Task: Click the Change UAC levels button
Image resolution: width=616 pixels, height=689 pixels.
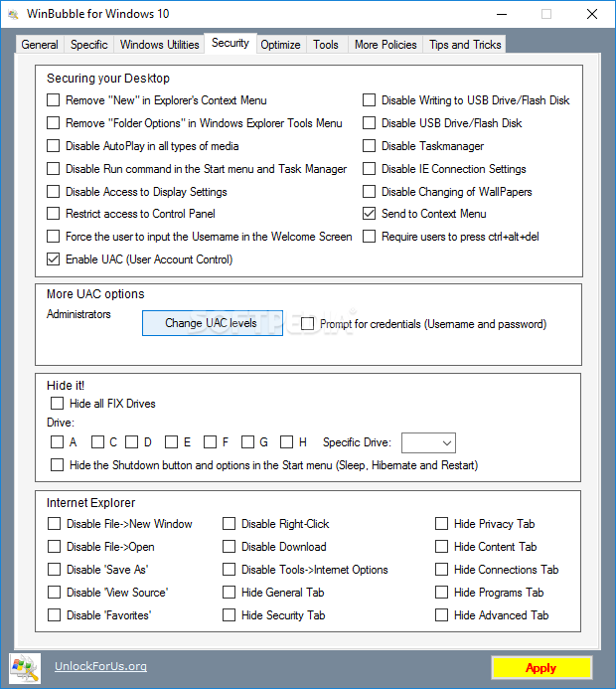Action: pyautogui.click(x=213, y=323)
